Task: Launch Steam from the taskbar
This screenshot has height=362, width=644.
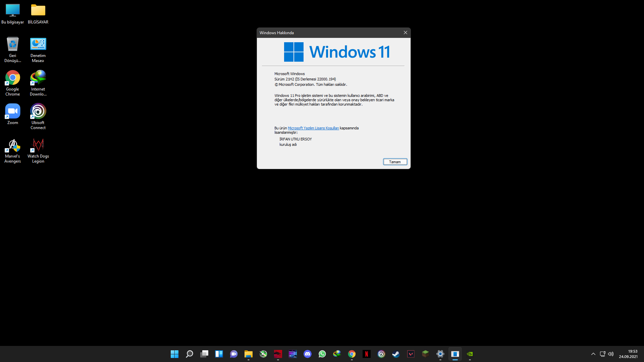Action: [396, 354]
